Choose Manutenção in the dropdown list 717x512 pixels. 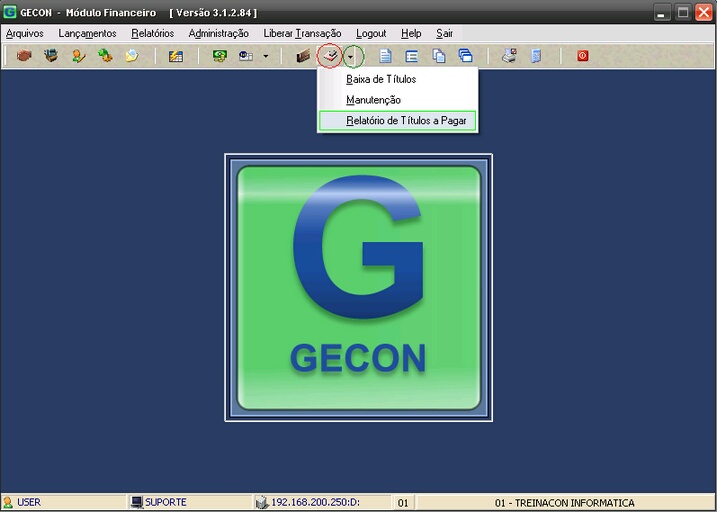373,100
